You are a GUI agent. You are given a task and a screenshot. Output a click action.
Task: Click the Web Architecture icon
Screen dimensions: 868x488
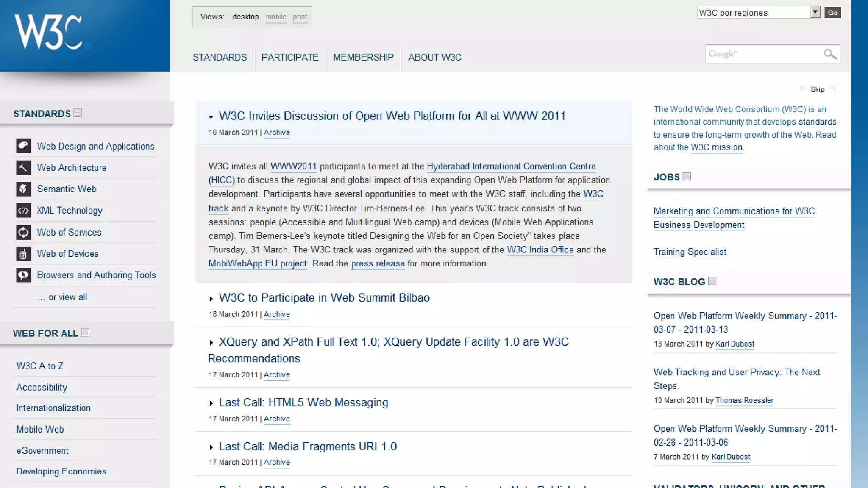coord(23,167)
